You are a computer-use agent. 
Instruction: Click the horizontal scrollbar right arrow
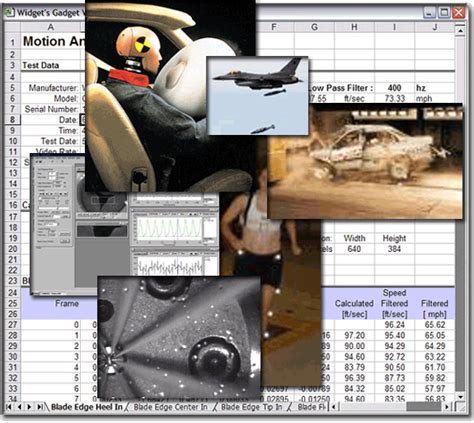coord(447,407)
